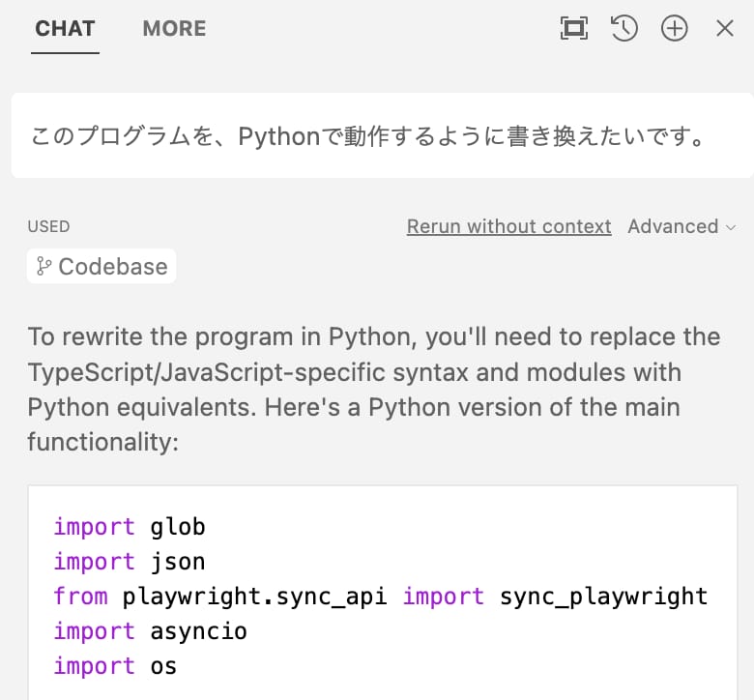
Task: Click the Japanese user message box
Action: (x=382, y=136)
